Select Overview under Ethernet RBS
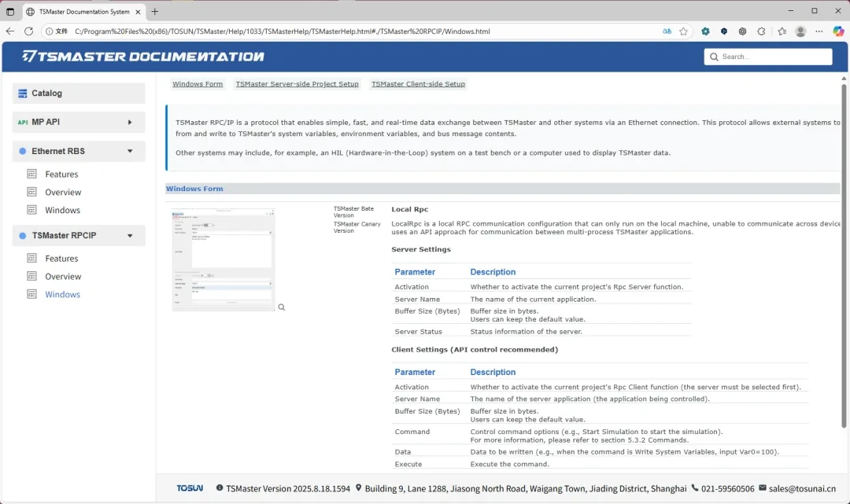850x504 pixels. (63, 192)
